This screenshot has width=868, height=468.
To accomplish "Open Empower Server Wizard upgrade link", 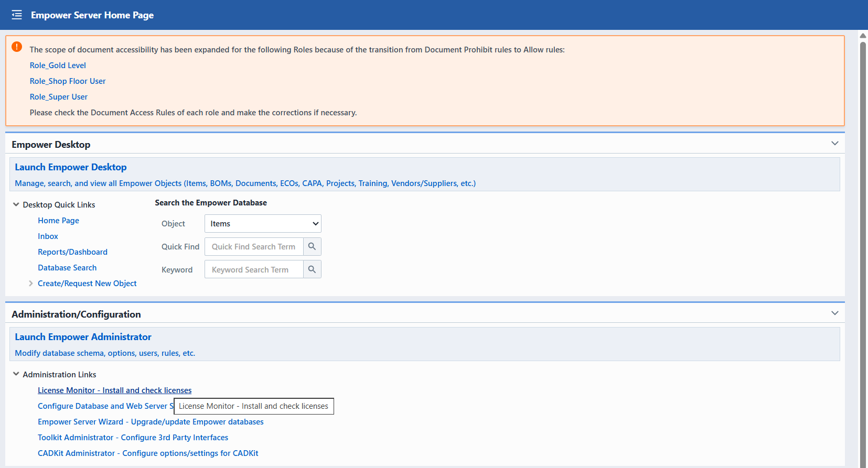I will [151, 421].
